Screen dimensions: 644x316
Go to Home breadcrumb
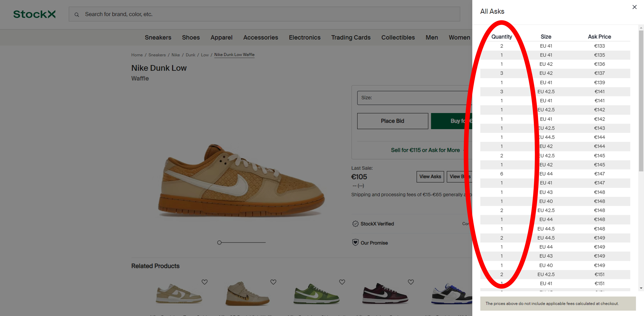tap(137, 55)
